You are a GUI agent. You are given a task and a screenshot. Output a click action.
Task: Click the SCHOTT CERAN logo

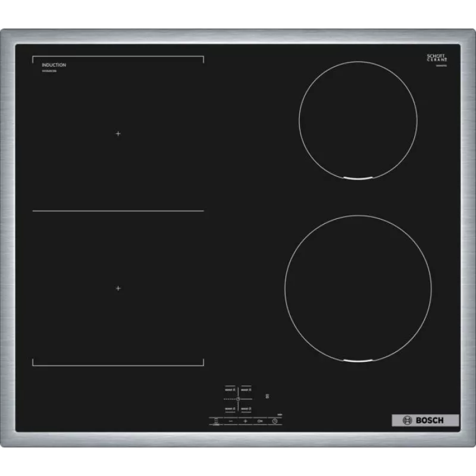click(x=437, y=58)
